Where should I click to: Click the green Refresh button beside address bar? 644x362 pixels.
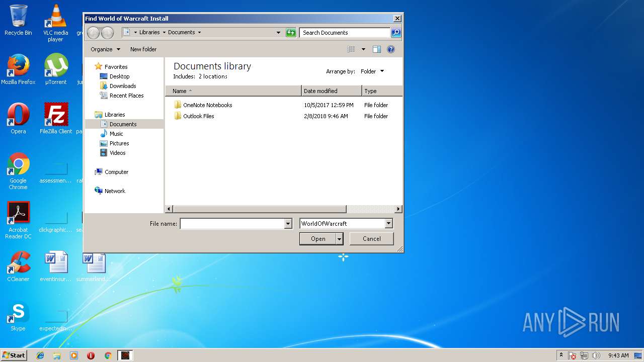pos(291,33)
